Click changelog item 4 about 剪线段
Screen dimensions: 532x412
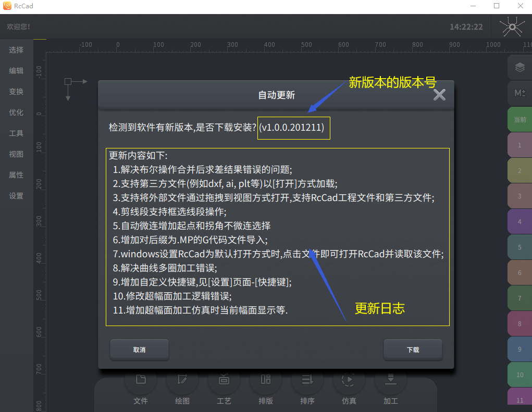pos(170,212)
